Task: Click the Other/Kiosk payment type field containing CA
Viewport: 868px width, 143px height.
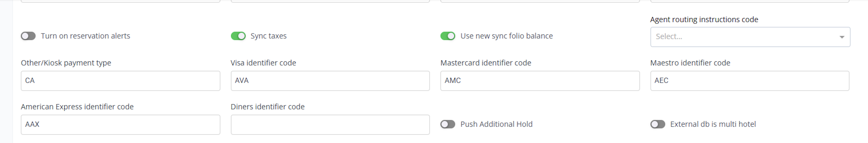Action: [x=120, y=81]
